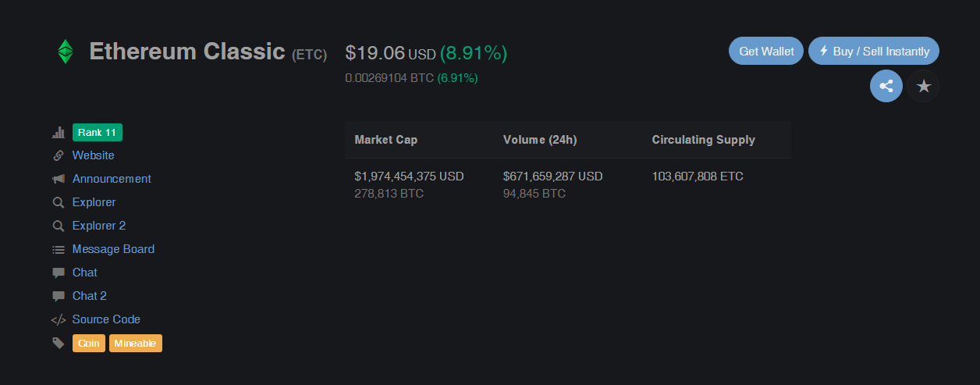Screen dimensions: 980x385
Task: Click the megaphone icon beside Announcement
Action: (58, 179)
